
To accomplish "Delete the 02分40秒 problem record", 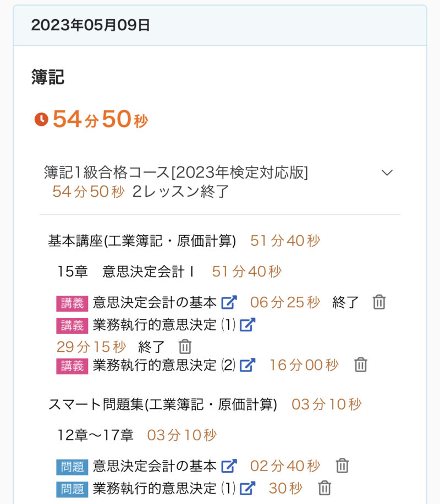I will [x=343, y=466].
